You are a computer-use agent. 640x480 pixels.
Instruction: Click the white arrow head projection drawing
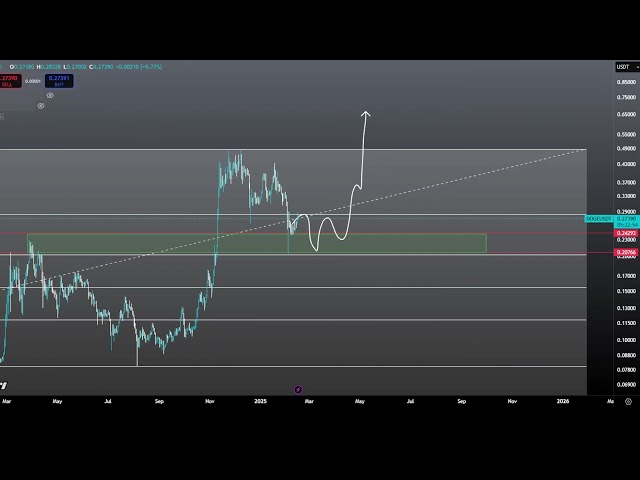(x=366, y=114)
